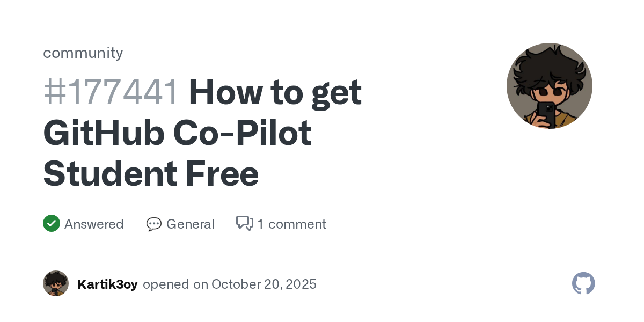
Task: Click the GitHub Octocat logo
Action: (583, 283)
